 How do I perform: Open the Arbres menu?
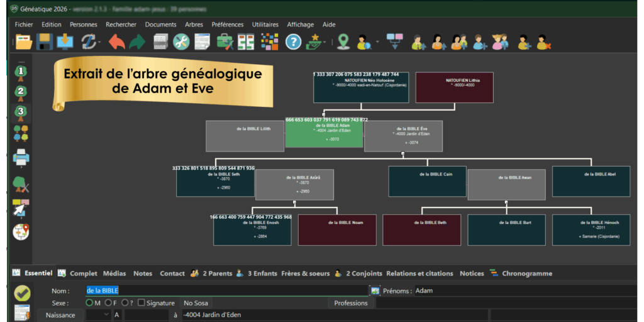point(194,25)
